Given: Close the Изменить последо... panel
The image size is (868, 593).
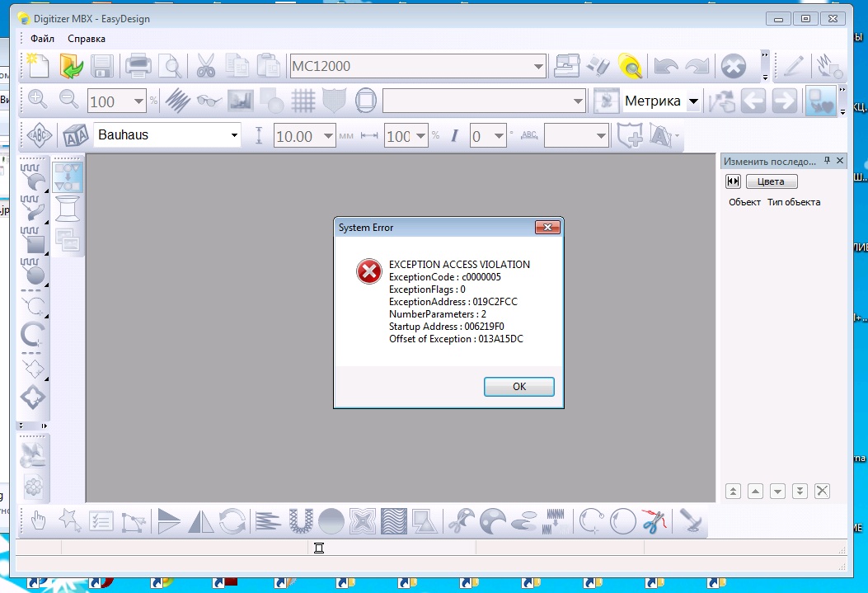Looking at the screenshot, I should 840,161.
